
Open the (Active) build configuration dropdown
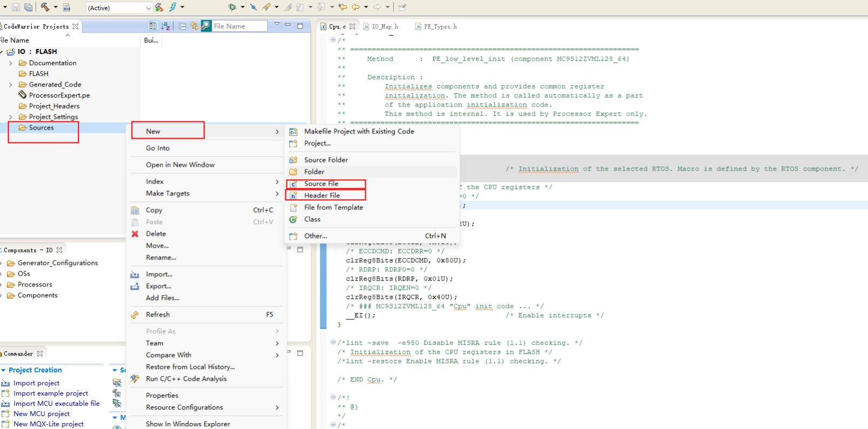coord(148,8)
